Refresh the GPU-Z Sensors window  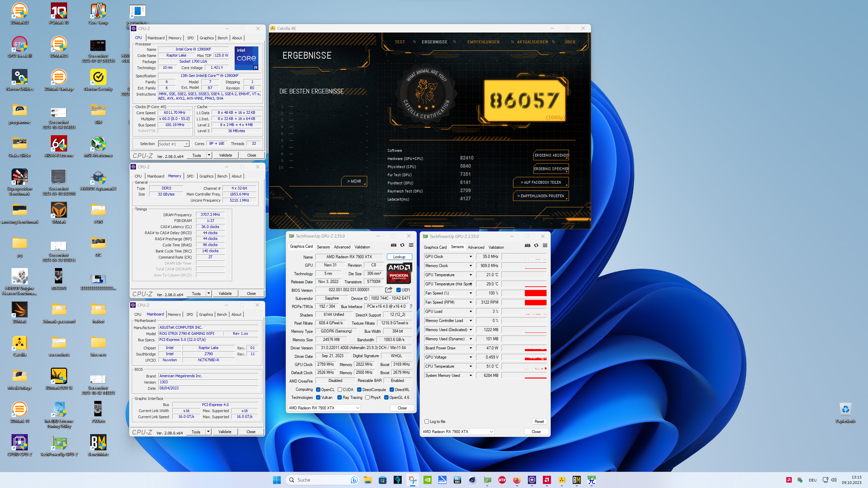click(x=536, y=245)
